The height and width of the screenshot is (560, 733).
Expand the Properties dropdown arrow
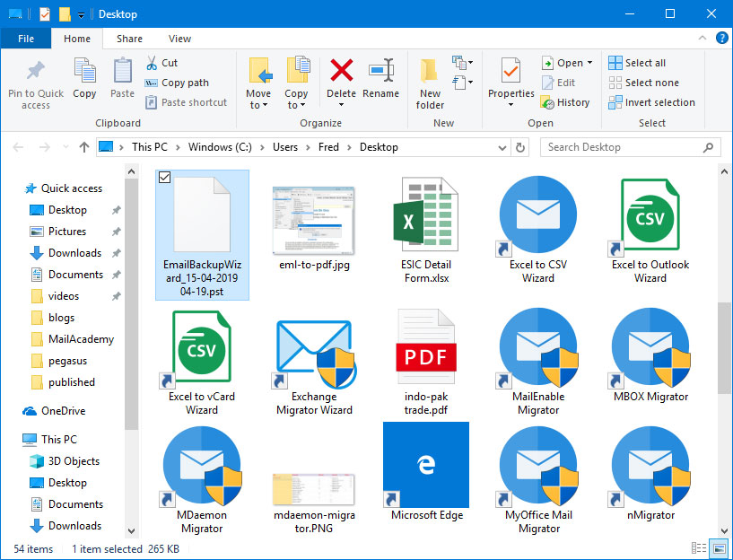[511, 105]
